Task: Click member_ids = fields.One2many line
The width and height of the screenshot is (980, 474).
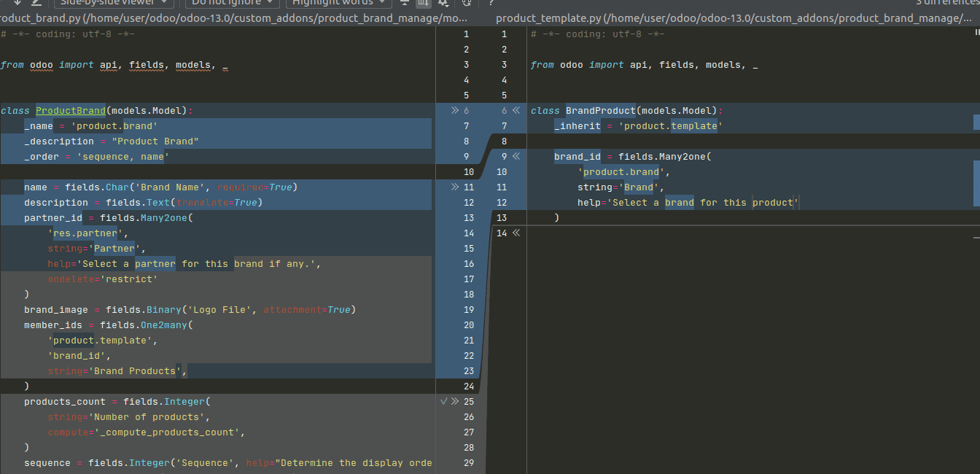Action: click(109, 325)
